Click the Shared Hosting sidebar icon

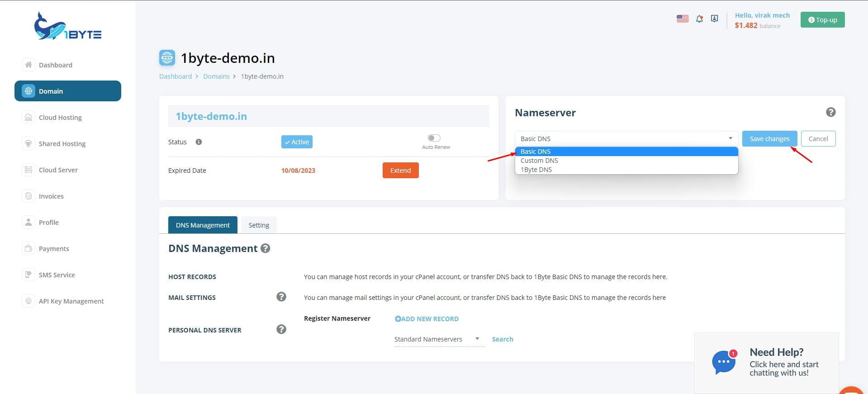(28, 143)
